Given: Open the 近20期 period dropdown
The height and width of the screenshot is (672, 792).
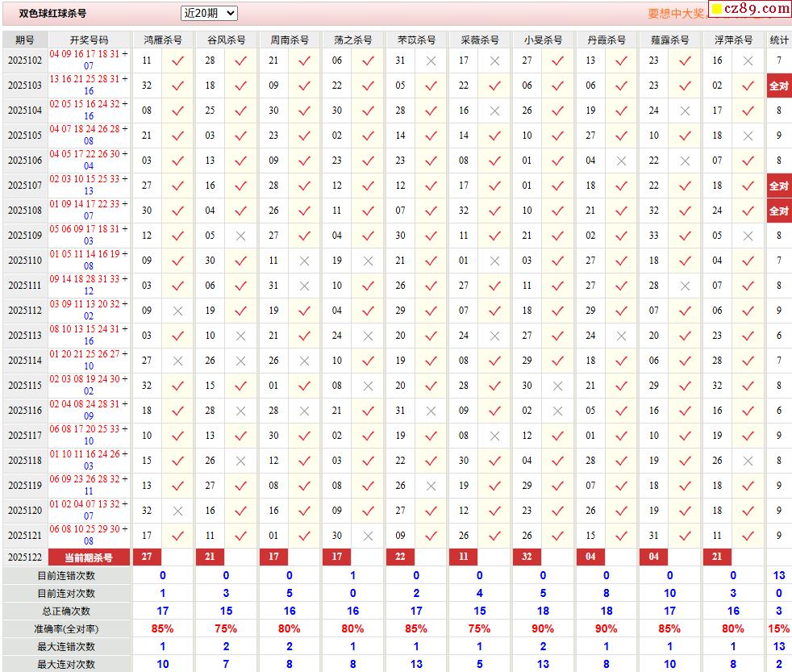Looking at the screenshot, I should pos(209,13).
